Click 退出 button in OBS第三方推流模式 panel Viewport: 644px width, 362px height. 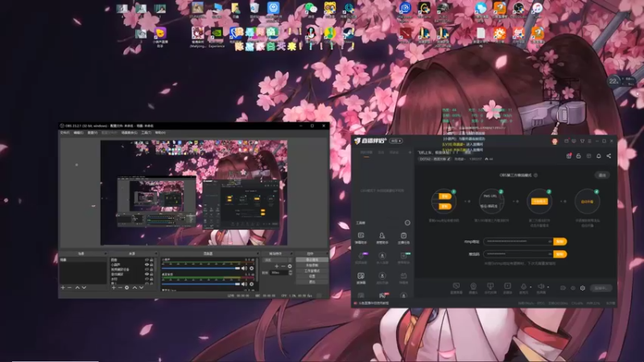pyautogui.click(x=602, y=175)
